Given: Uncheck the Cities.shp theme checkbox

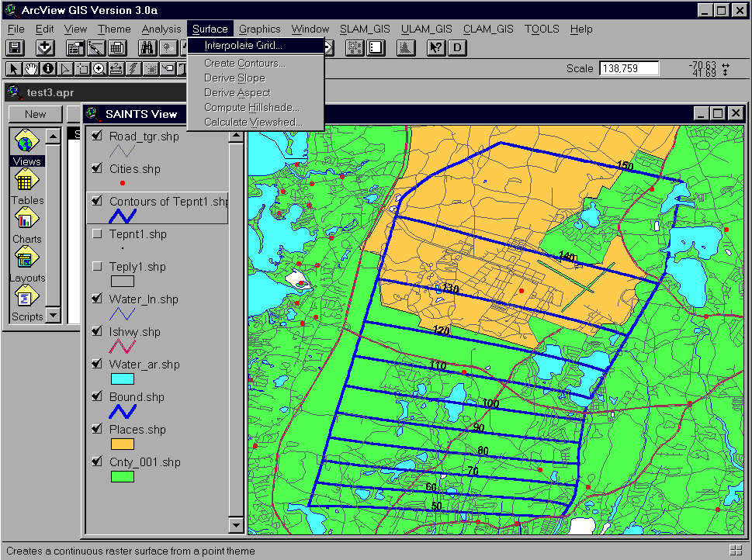Looking at the screenshot, I should pos(97,168).
